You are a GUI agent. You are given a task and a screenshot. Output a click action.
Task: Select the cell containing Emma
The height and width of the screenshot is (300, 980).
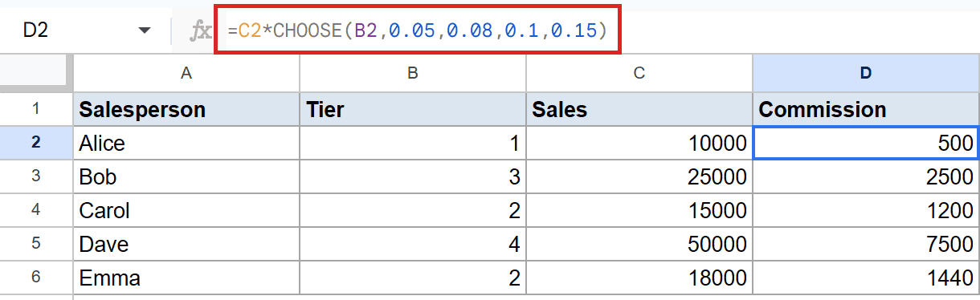coord(186,278)
